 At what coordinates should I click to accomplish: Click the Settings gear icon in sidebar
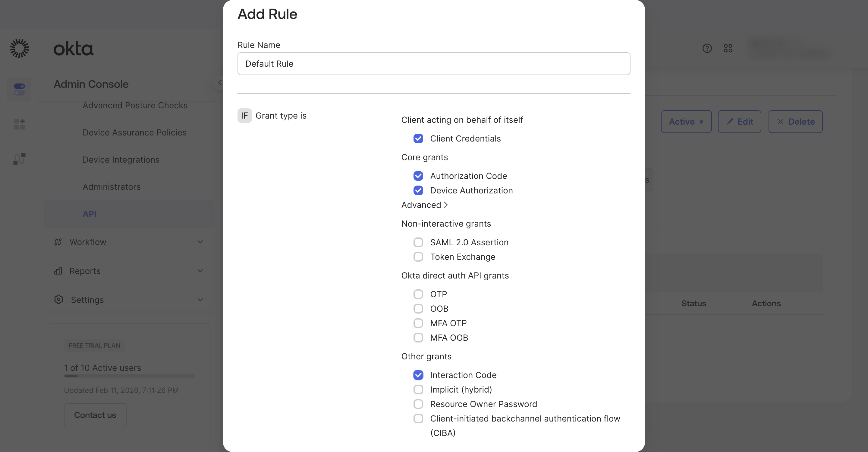point(59,300)
